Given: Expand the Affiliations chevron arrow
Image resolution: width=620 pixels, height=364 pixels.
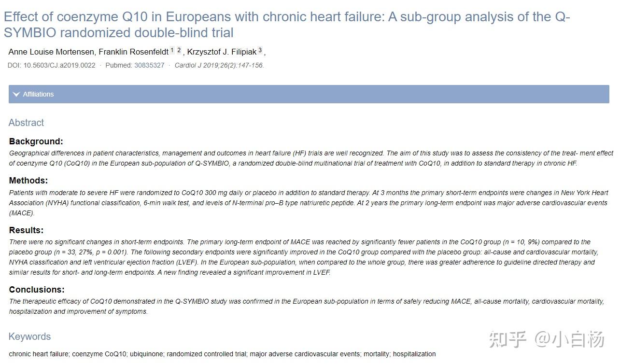Looking at the screenshot, I should [x=16, y=94].
